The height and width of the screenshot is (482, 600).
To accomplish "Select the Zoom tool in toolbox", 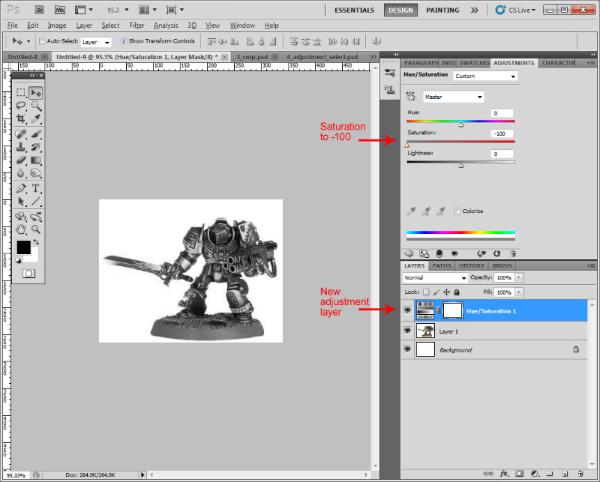I will click(x=36, y=228).
